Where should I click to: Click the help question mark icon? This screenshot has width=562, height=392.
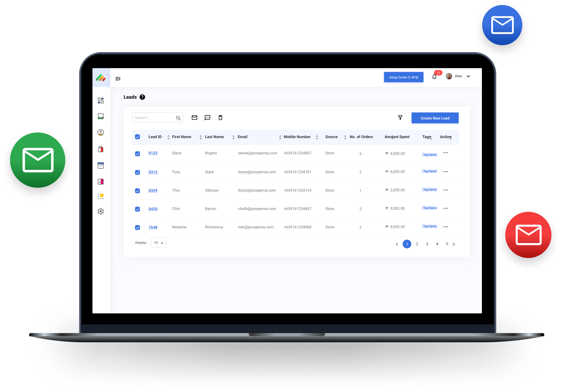point(143,97)
